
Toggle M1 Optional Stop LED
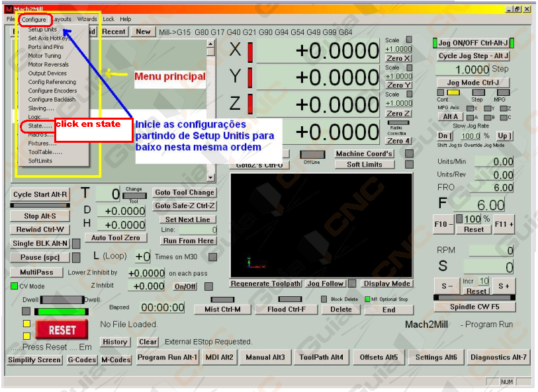pyautogui.click(x=367, y=299)
